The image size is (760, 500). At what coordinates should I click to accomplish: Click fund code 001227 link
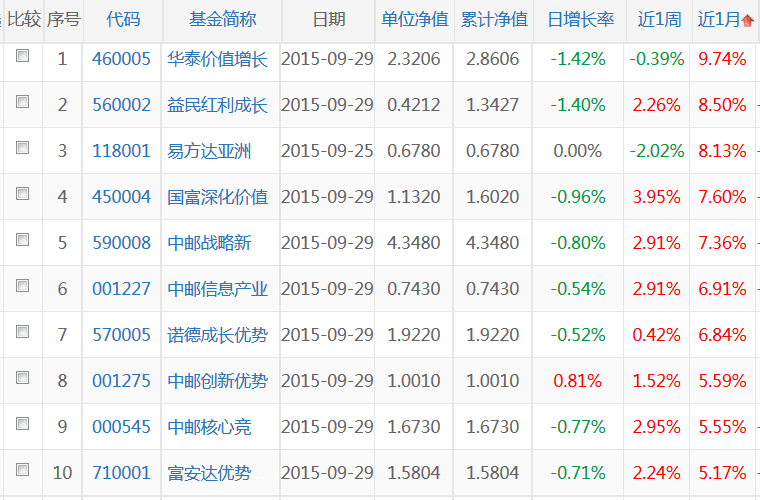click(x=121, y=289)
